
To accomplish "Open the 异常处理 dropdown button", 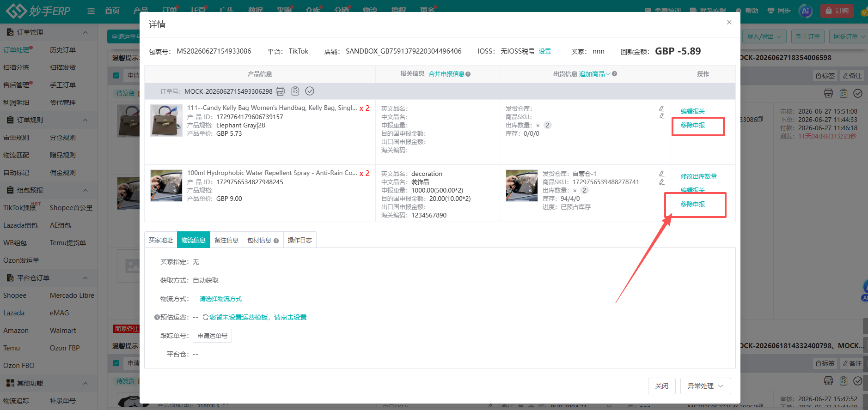I will point(705,386).
